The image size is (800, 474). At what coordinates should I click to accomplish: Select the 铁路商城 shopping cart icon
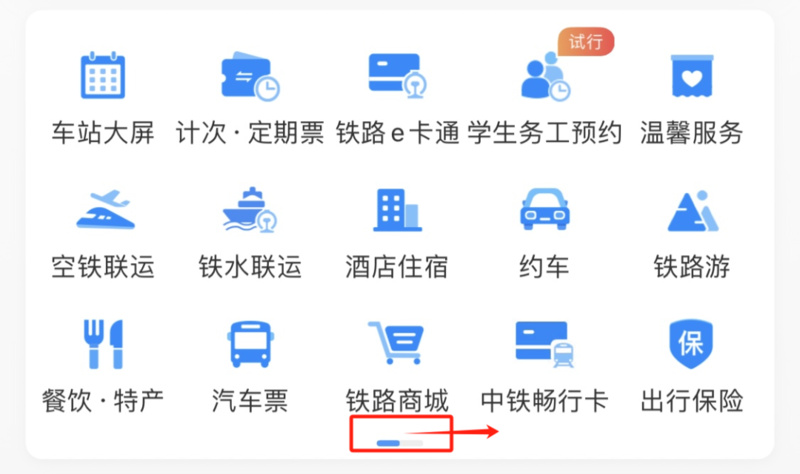point(396,342)
